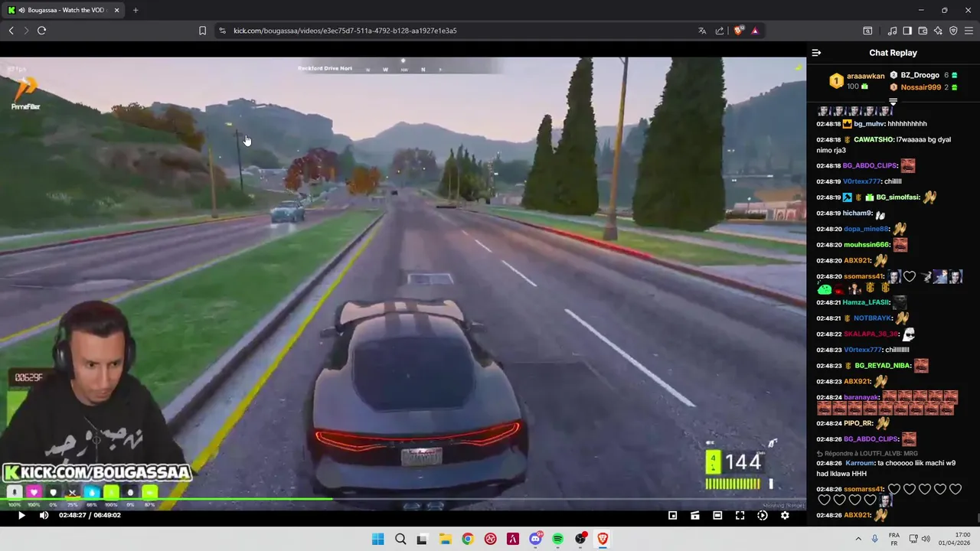Open the browser hamburger main menu
Viewport: 980px width, 551px height.
point(969,31)
